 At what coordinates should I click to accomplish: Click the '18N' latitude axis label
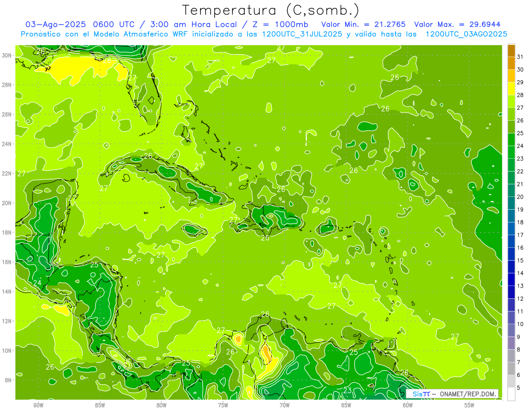coord(7,232)
